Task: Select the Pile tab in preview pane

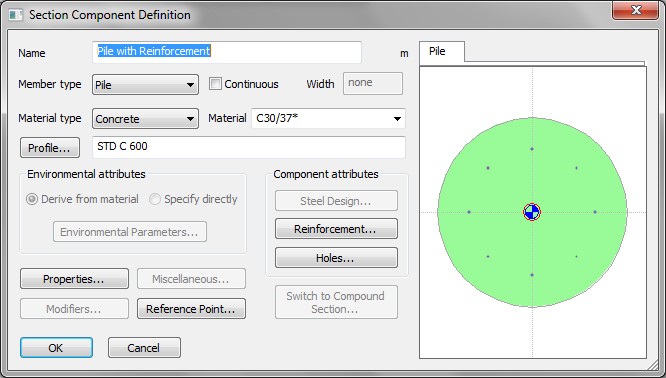Action: click(442, 52)
